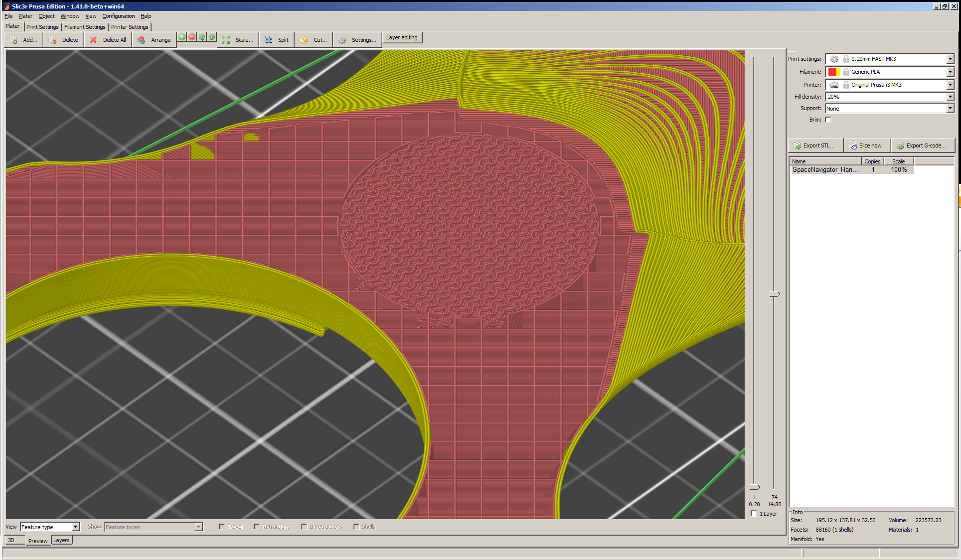The height and width of the screenshot is (560, 961).
Task: Select the SpaceNavigator object in list
Action: coord(825,170)
